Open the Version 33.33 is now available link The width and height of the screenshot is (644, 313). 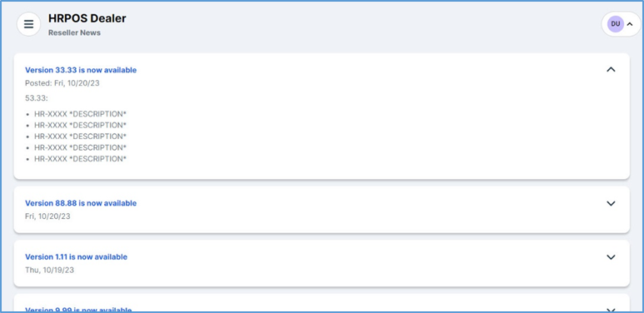(x=81, y=70)
